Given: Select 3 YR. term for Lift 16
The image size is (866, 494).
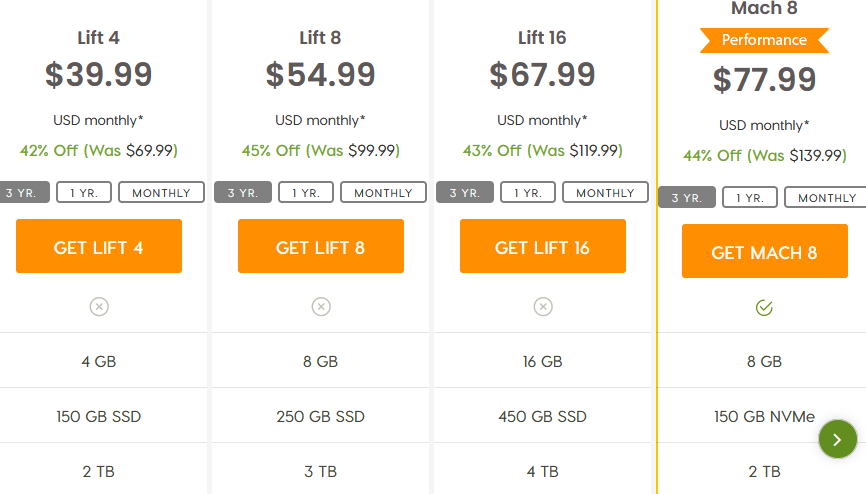Looking at the screenshot, I should (x=464, y=192).
